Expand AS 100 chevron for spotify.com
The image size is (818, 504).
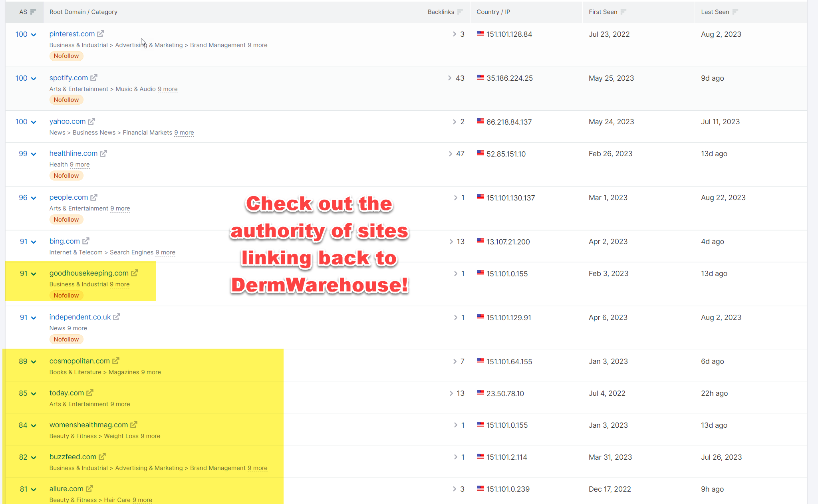click(34, 79)
